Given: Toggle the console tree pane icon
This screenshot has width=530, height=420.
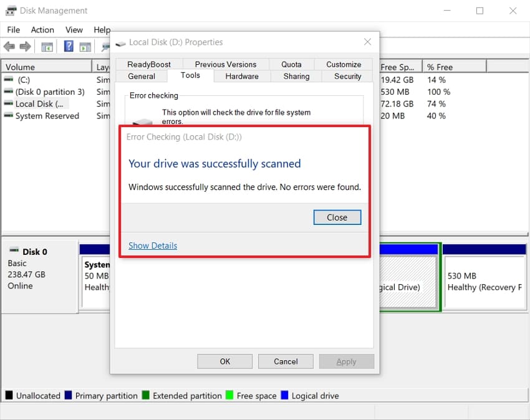Looking at the screenshot, I should pyautogui.click(x=46, y=46).
